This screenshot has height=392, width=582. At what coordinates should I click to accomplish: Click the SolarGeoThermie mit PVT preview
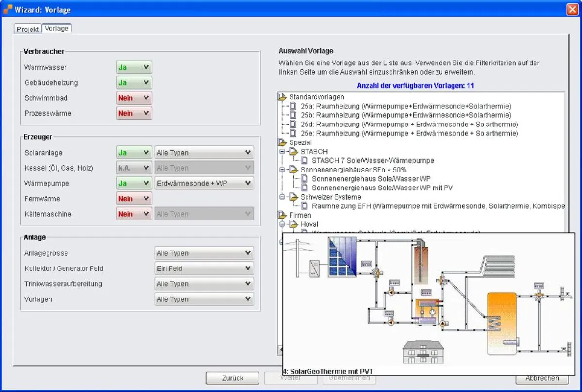click(427, 300)
